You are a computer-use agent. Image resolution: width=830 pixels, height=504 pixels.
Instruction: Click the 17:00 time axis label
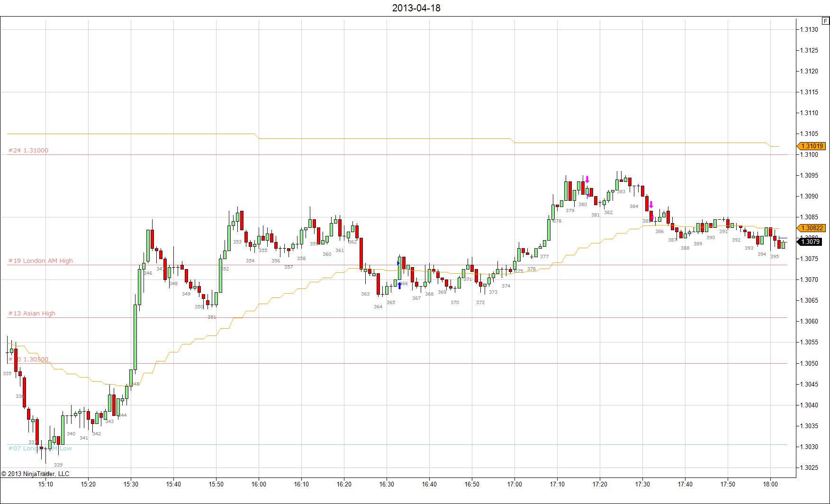tap(514, 484)
